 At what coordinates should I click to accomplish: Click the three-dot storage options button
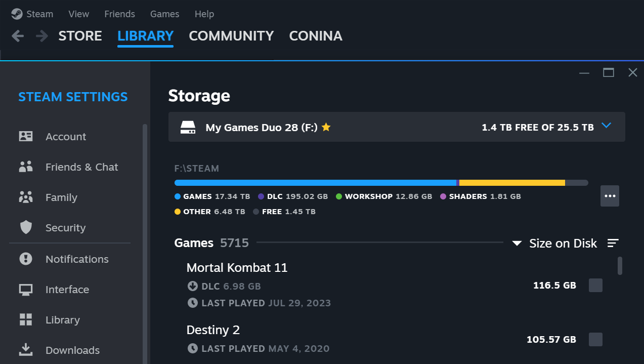coord(610,196)
